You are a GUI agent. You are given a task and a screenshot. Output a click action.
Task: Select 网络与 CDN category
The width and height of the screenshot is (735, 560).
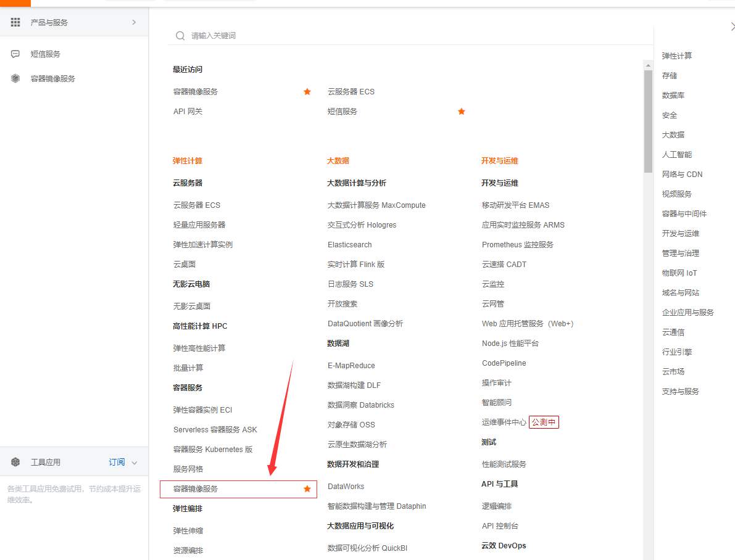point(682,175)
